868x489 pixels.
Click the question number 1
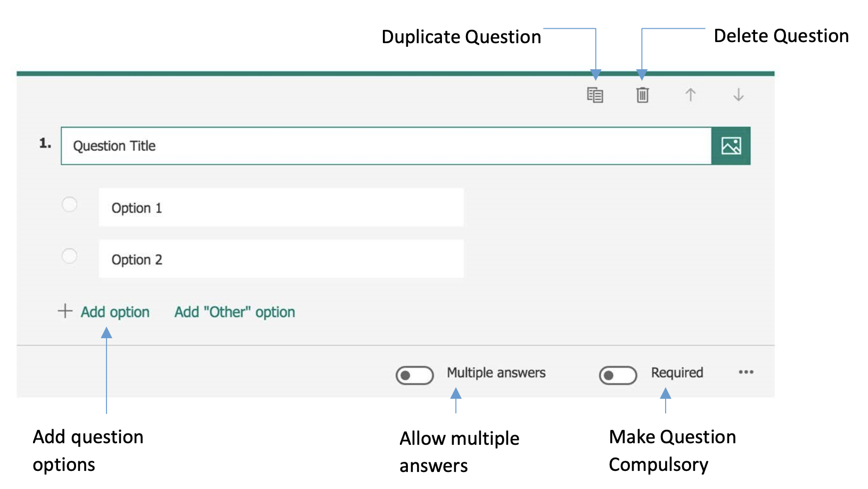click(x=45, y=143)
